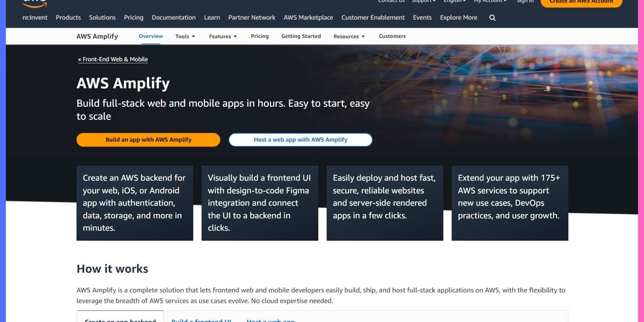This screenshot has width=644, height=322.
Task: Follow the Front-End Web & Mobile breadcrumb
Action: [113, 59]
